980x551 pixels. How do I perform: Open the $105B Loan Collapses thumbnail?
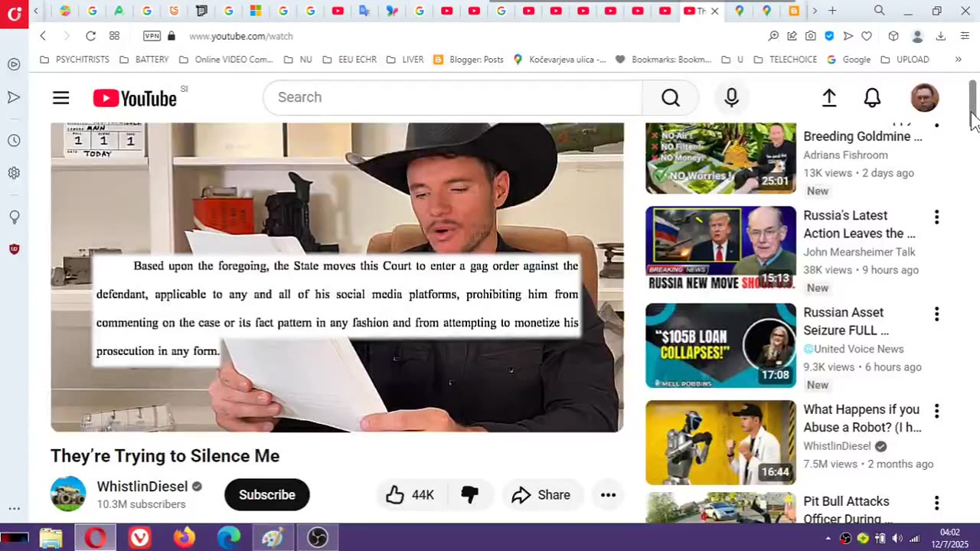tap(720, 346)
